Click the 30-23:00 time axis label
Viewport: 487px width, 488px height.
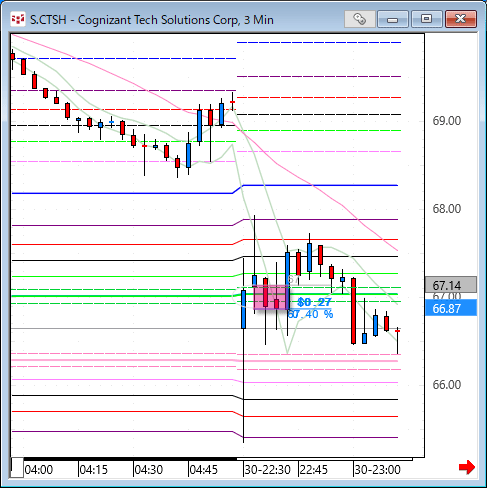click(x=377, y=470)
